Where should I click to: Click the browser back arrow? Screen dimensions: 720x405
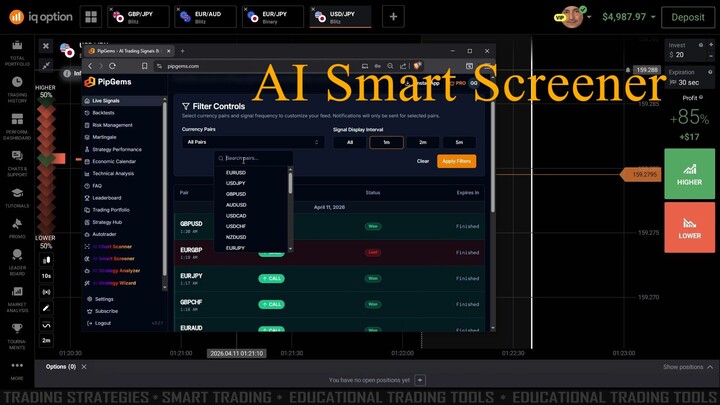90,66
